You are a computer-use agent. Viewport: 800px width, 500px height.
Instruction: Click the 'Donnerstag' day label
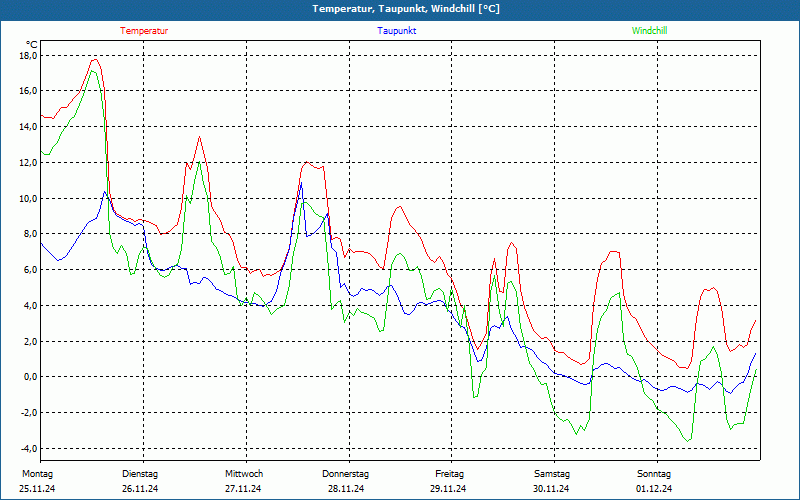[x=345, y=474]
